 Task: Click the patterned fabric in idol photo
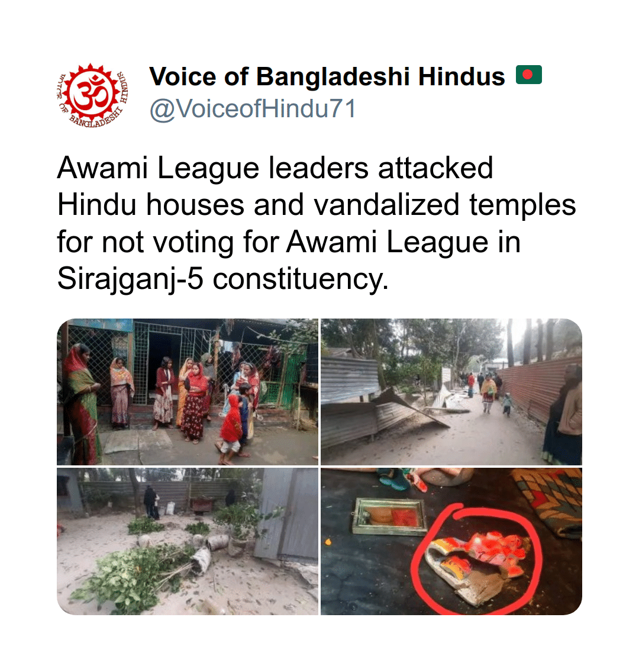[x=548, y=500]
